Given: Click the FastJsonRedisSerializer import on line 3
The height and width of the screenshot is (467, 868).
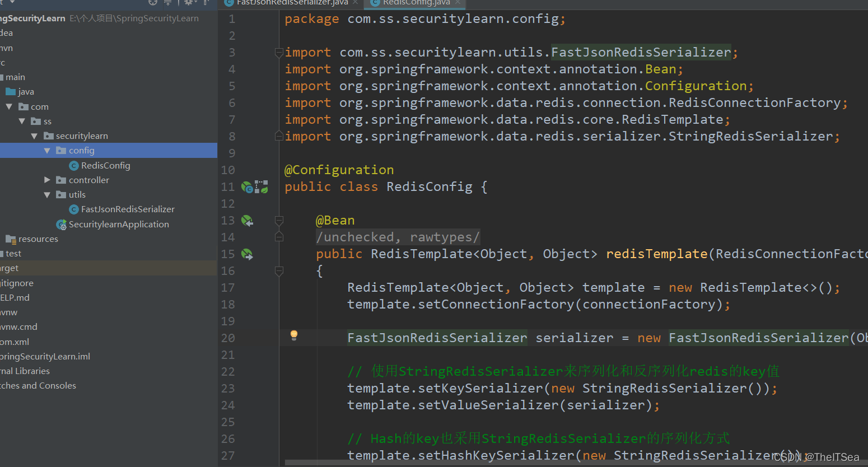Looking at the screenshot, I should point(641,52).
